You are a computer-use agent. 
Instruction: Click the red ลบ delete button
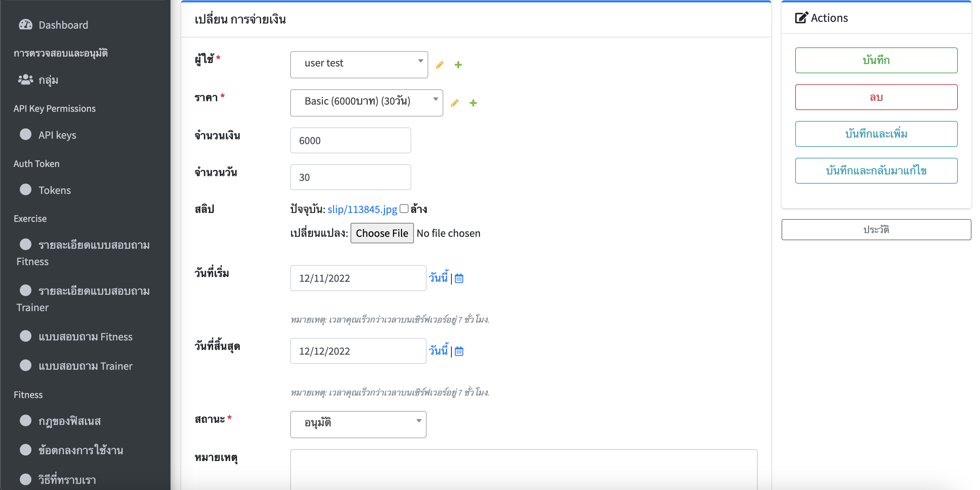(x=875, y=97)
